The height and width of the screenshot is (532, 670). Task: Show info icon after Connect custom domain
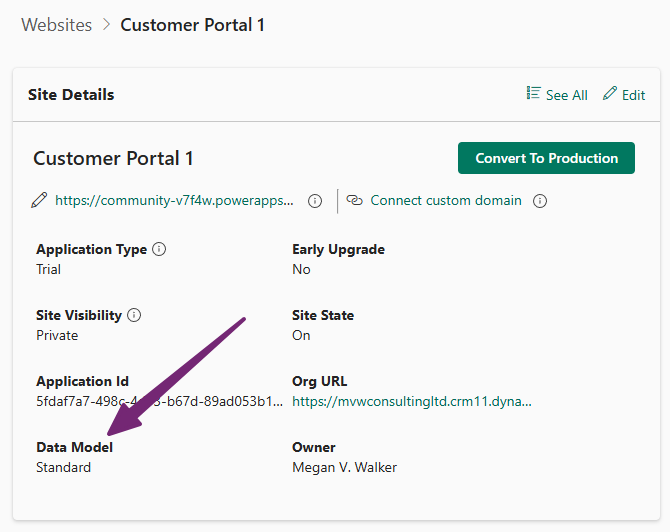[540, 200]
